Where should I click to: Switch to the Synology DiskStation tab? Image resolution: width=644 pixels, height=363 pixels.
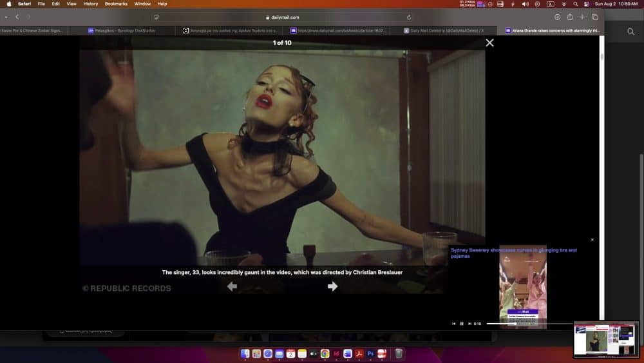pos(121,30)
